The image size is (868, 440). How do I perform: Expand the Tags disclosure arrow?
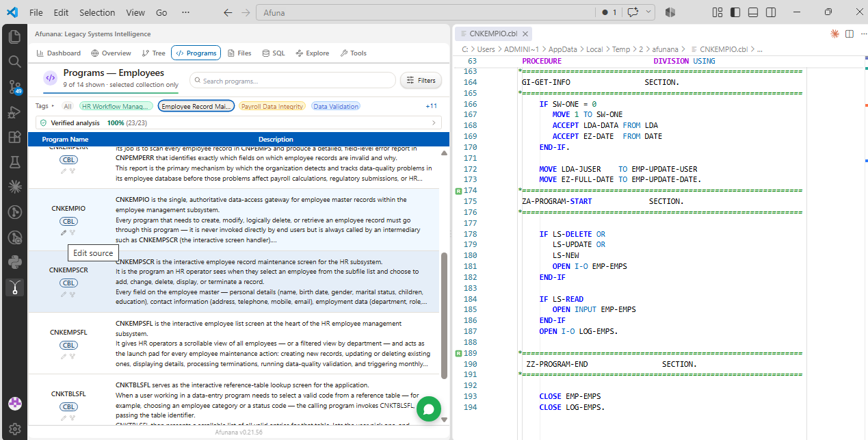pyautogui.click(x=53, y=106)
